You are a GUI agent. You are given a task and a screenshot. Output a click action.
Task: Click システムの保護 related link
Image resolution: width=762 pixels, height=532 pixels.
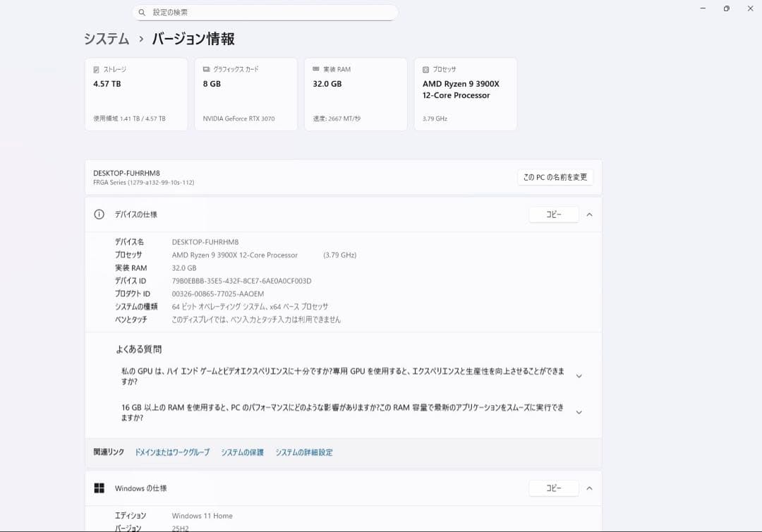[x=241, y=452]
